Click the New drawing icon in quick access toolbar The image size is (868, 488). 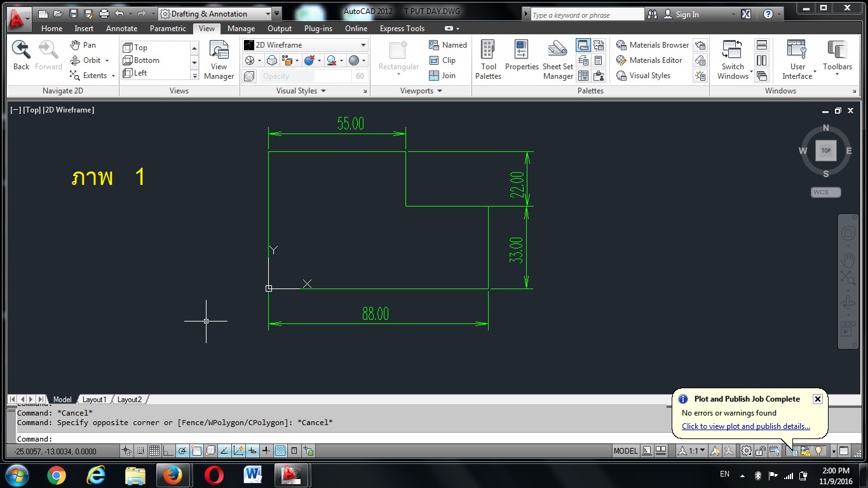click(43, 13)
